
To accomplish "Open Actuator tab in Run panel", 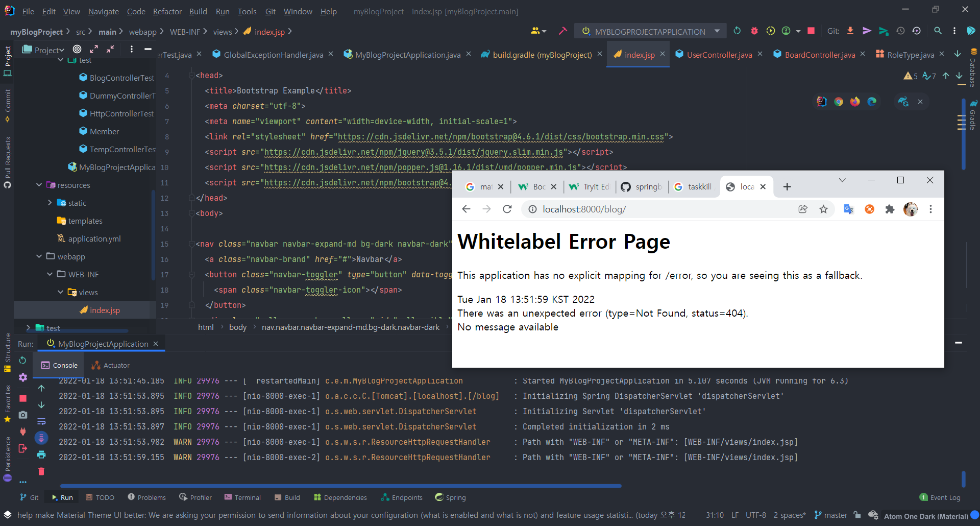I will pos(110,365).
